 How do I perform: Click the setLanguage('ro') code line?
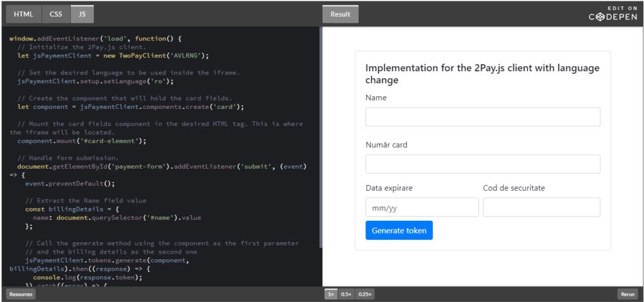click(x=96, y=81)
